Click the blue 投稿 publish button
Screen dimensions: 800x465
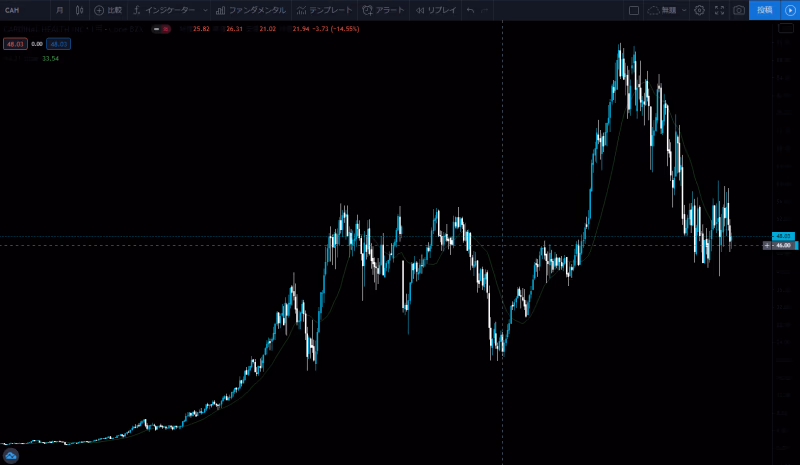pos(764,10)
